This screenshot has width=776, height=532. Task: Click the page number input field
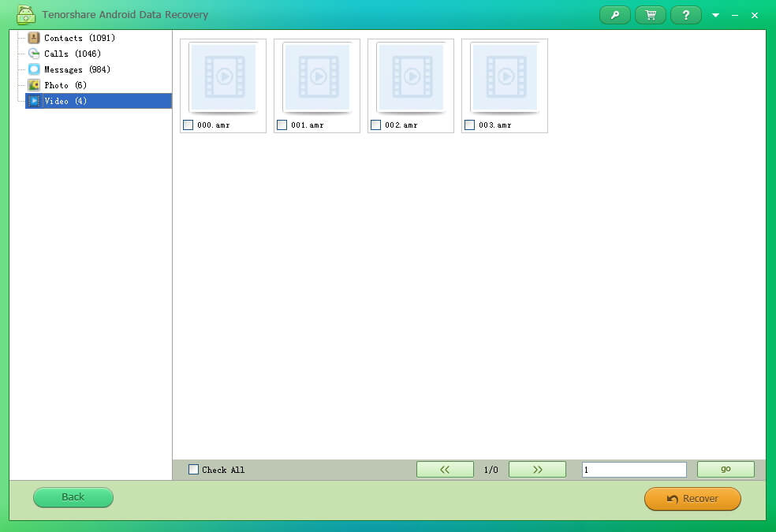coord(634,470)
